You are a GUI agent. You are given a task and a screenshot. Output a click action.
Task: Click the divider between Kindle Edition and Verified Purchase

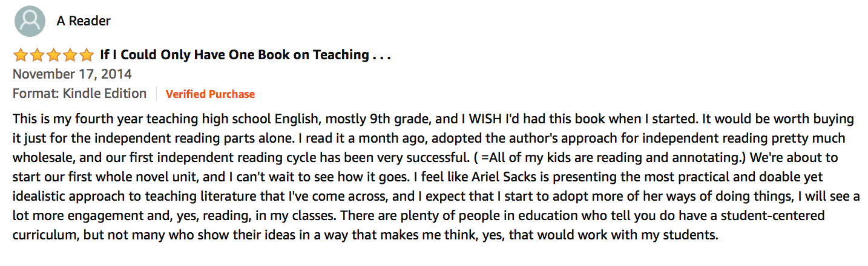click(156, 94)
